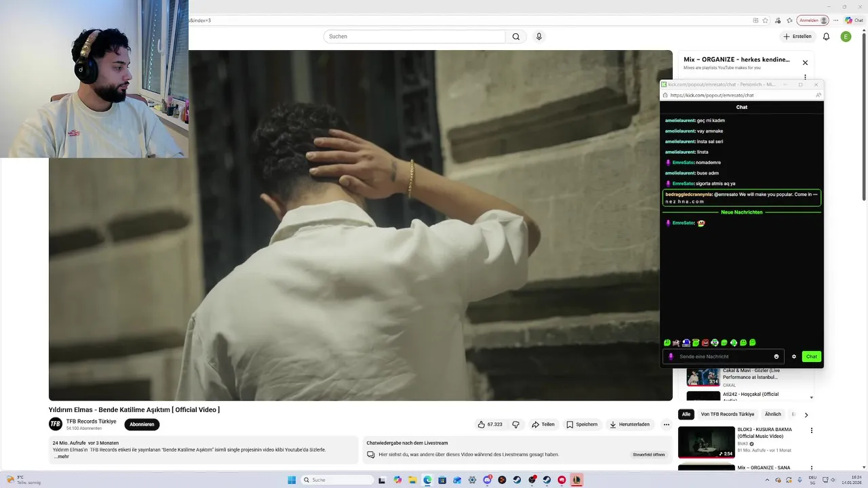
Task: Select the Alle filter chip
Action: point(686,414)
